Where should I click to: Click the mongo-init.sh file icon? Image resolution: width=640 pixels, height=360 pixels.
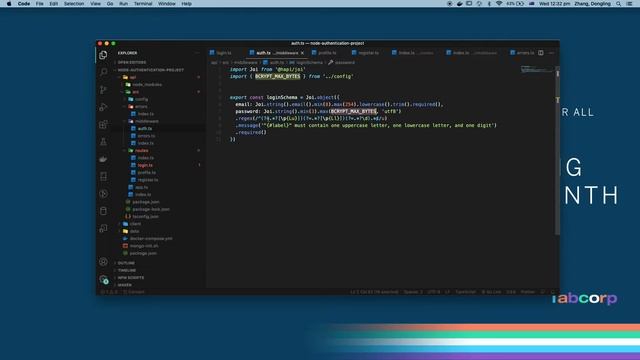click(x=125, y=246)
